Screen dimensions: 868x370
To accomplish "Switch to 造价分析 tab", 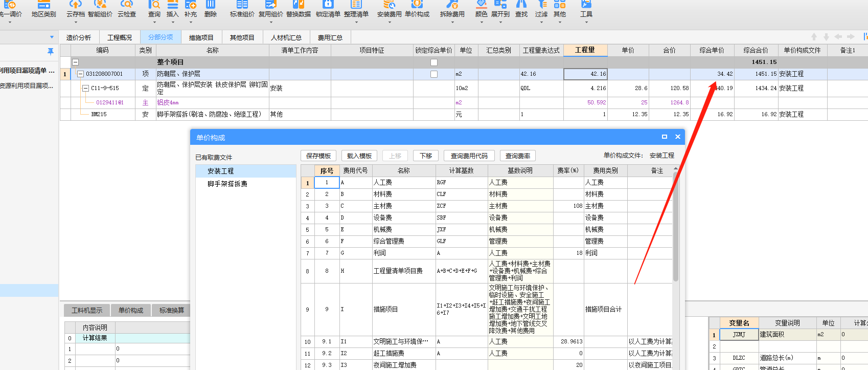I will coord(79,37).
